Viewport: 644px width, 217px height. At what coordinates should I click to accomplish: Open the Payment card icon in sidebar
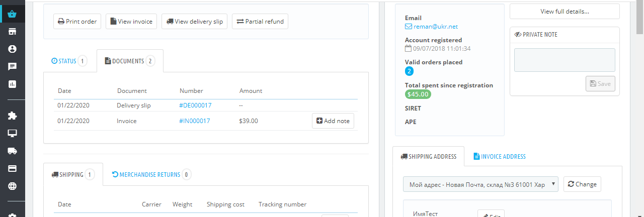pos(13,168)
